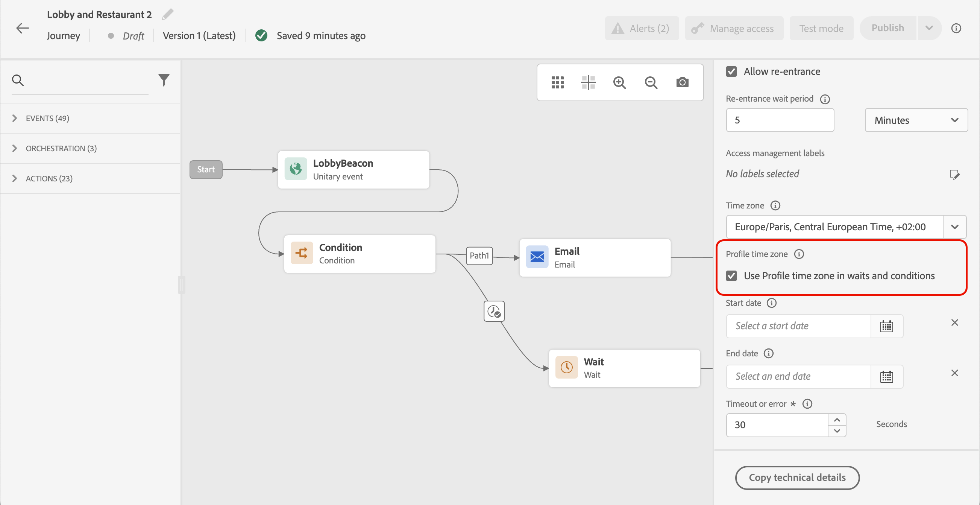Open the Minutes unit dropdown
980x505 pixels.
click(916, 120)
